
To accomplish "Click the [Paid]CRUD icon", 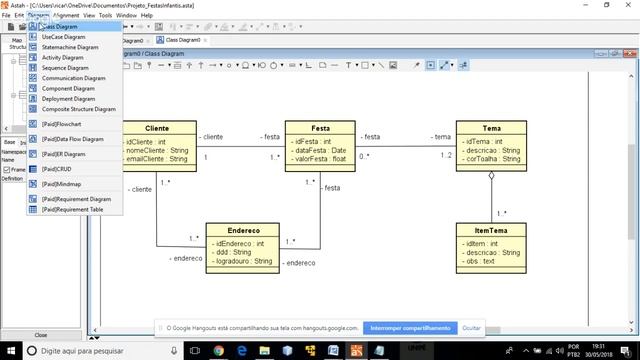I will (33, 169).
